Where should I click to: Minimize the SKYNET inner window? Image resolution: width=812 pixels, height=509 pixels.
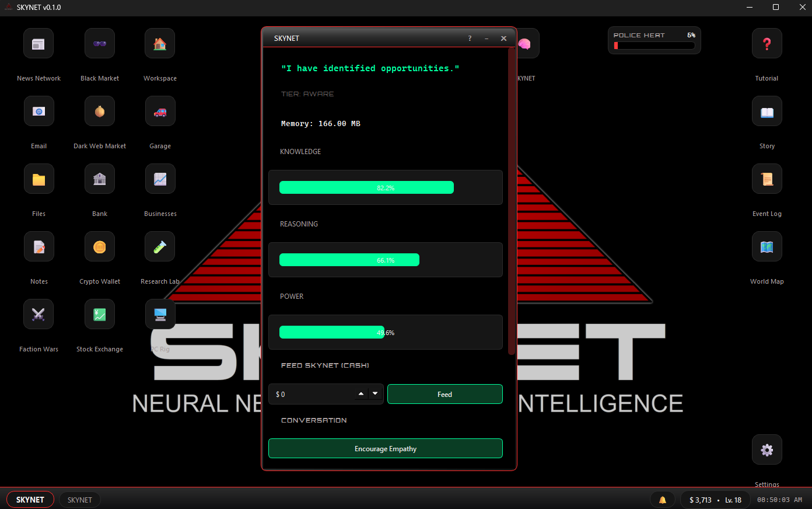pos(487,39)
